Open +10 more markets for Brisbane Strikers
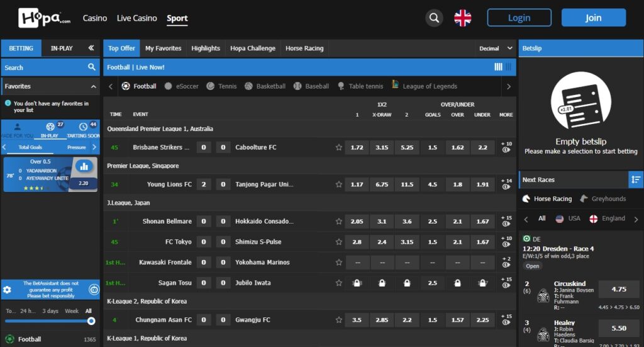This screenshot has height=347, width=644. (x=506, y=147)
